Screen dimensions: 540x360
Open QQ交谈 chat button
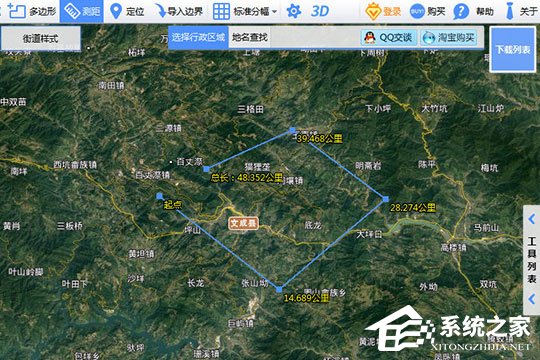pos(389,37)
